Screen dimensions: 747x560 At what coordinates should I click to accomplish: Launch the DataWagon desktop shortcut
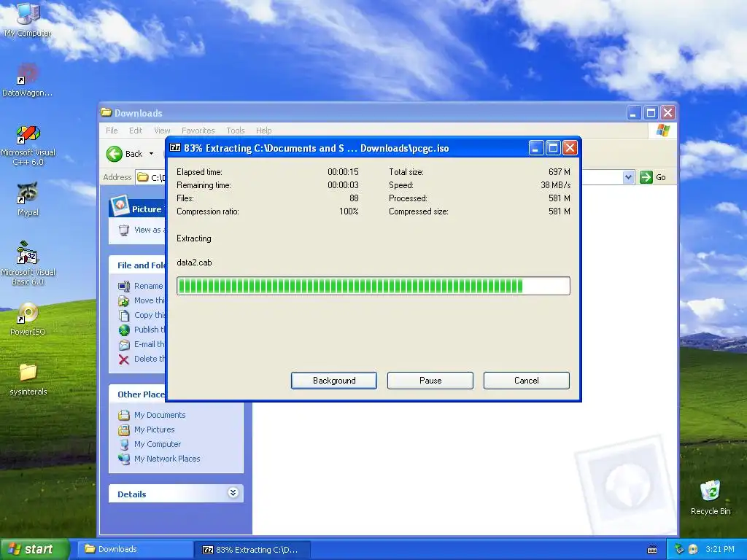tap(28, 79)
